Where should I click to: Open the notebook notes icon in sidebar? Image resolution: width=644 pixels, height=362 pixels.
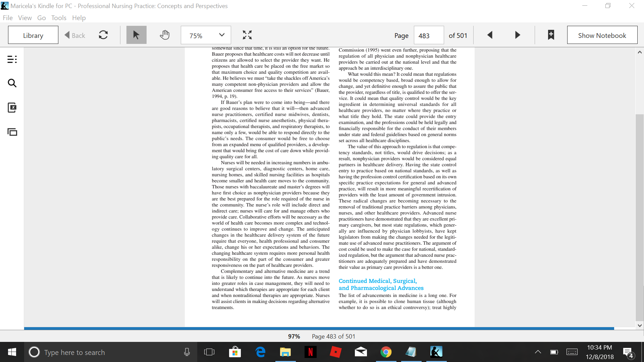pos(12,108)
